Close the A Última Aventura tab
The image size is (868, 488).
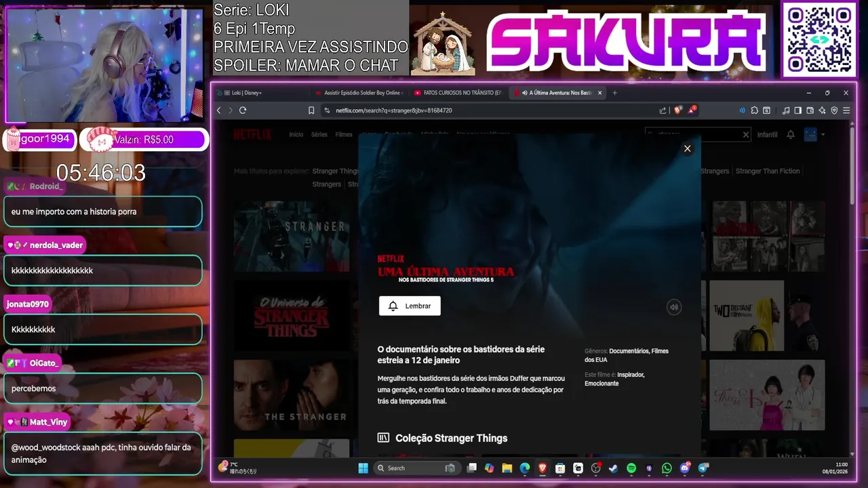pos(599,93)
